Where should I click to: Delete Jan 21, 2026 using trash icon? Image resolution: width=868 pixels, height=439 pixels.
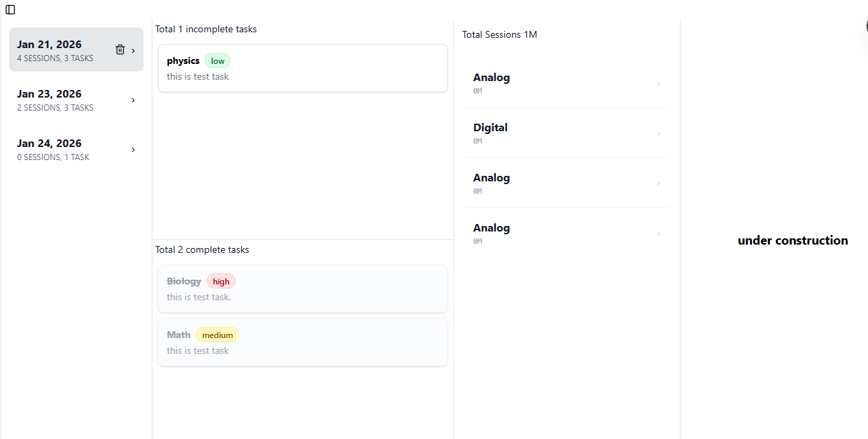tap(120, 49)
